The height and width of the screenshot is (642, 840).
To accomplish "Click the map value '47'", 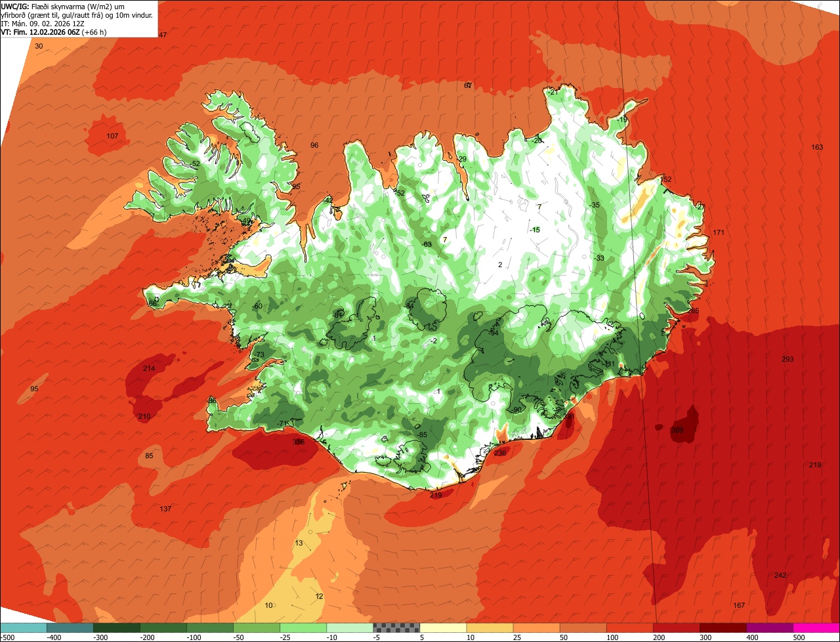I will point(163,35).
